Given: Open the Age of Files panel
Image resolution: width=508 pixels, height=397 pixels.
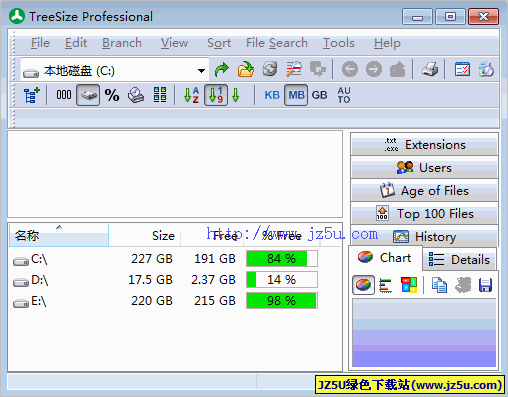Looking at the screenshot, I should 424,190.
